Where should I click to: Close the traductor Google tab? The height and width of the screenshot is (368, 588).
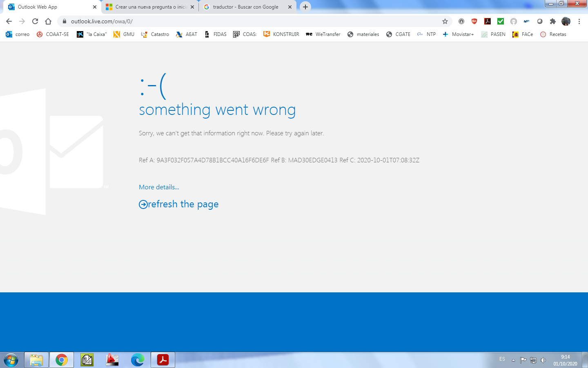[290, 7]
